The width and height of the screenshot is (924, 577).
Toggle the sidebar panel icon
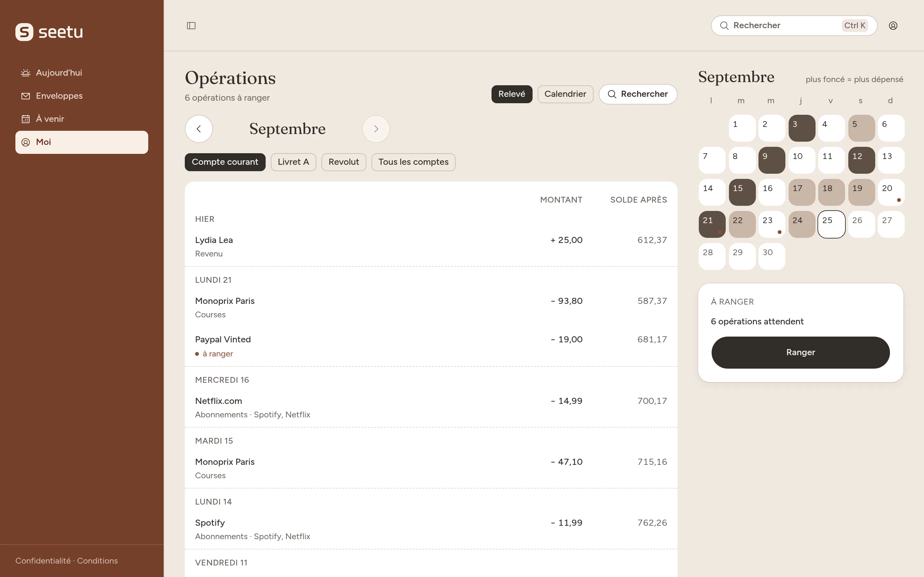point(191,26)
